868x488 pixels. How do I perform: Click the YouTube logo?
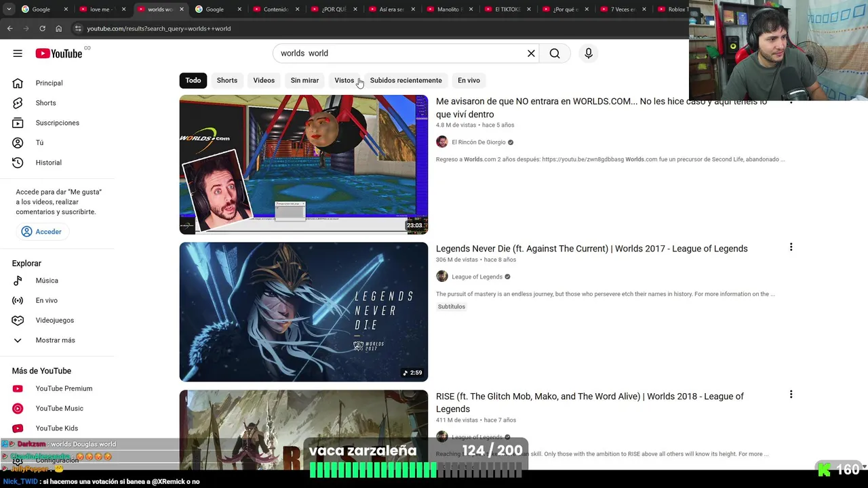[x=59, y=54]
